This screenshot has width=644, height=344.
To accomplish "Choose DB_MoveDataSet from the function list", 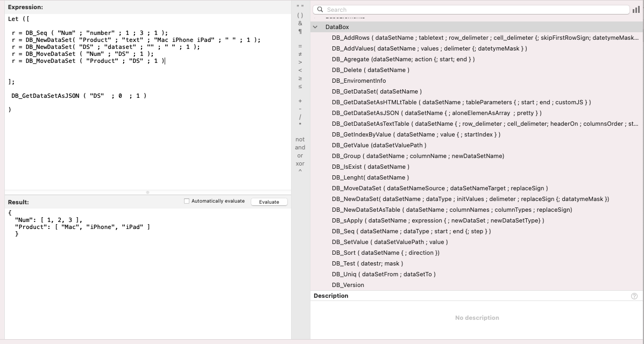I will (356, 188).
